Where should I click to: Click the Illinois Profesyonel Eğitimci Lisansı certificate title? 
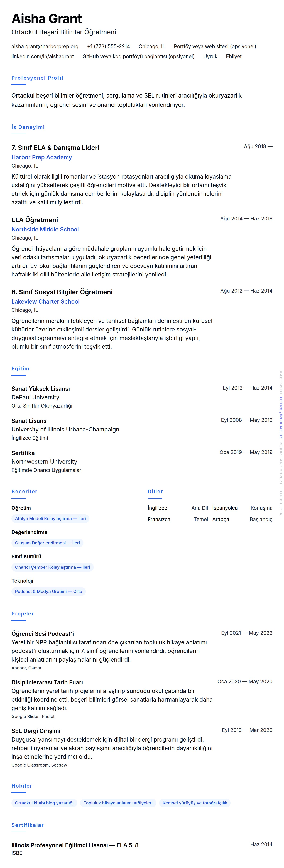point(75,845)
